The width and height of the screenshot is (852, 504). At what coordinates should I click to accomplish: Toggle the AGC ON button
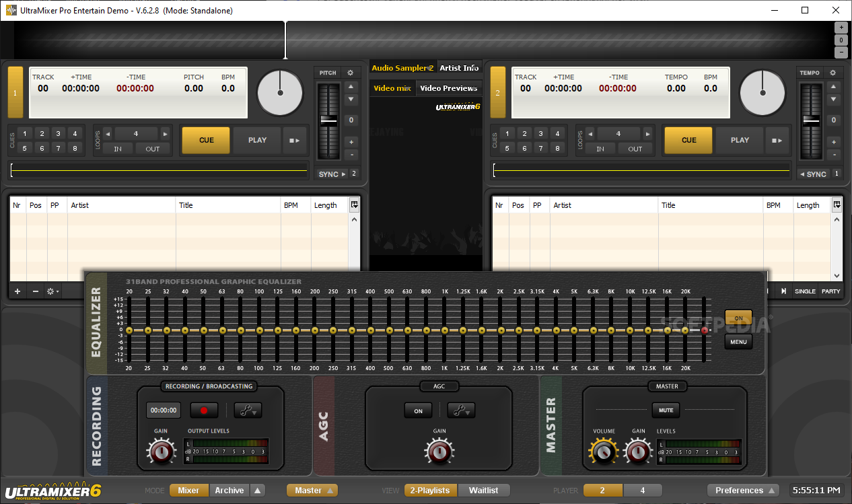coord(418,410)
